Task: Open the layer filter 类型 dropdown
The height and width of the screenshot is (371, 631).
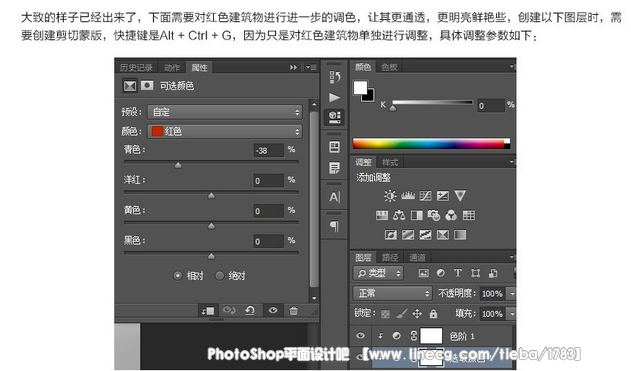Action: [378, 273]
